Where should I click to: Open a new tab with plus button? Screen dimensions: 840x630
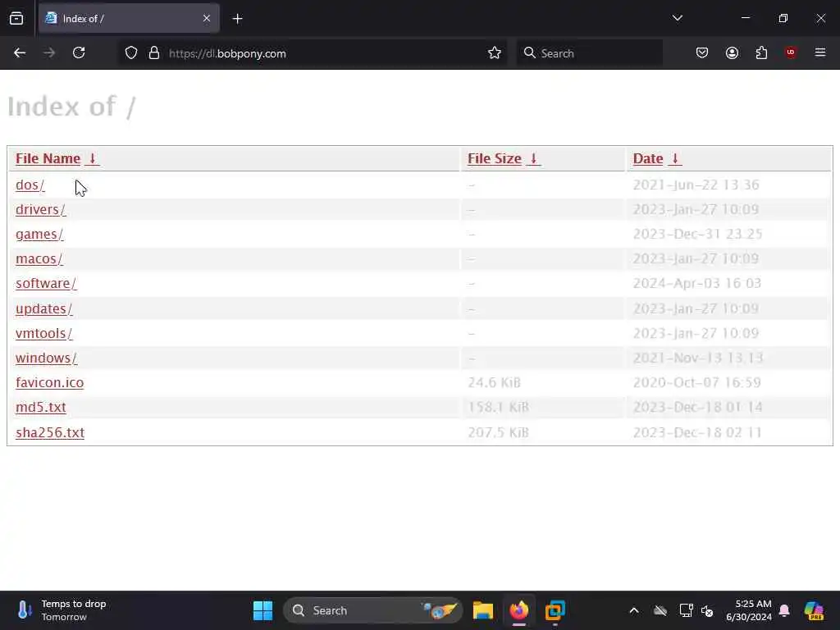point(237,19)
